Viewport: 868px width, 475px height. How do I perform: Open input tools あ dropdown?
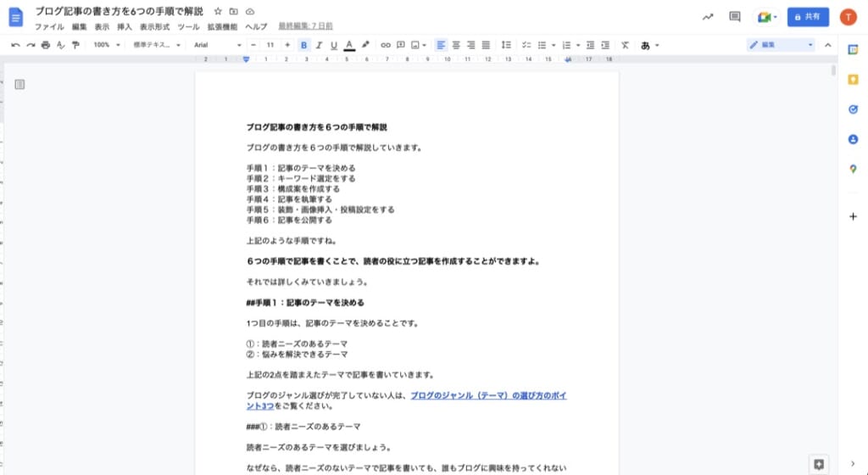(650, 46)
